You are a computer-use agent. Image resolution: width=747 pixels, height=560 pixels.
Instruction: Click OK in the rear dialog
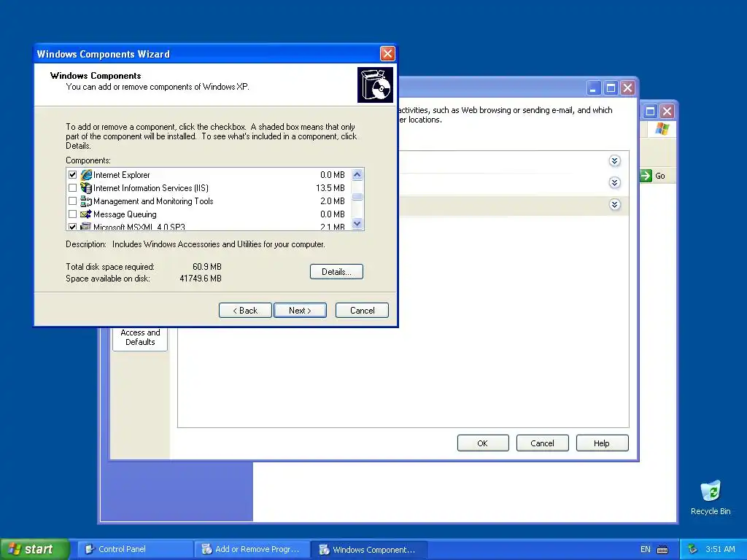pos(483,443)
